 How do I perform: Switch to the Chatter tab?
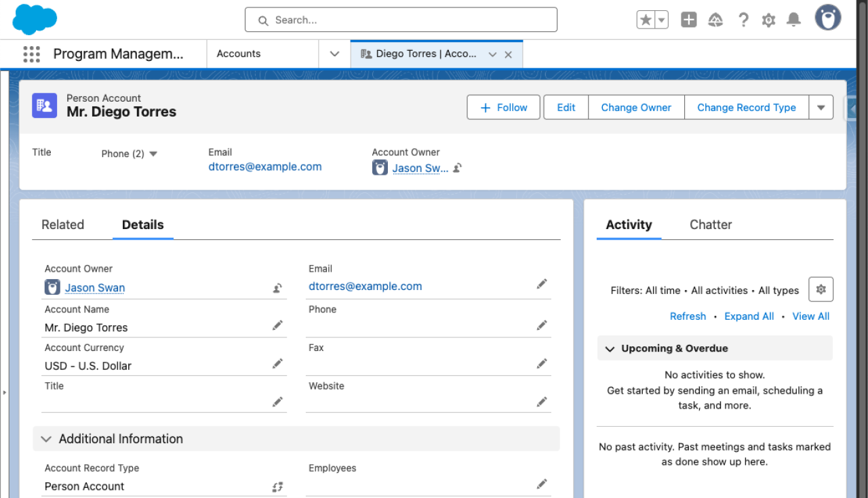pos(710,224)
